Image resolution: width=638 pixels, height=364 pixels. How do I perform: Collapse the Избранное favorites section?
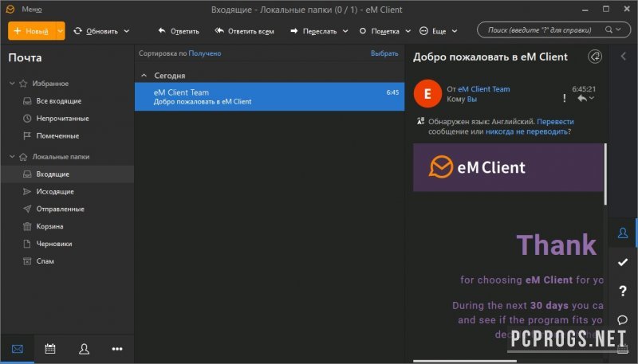coord(12,84)
